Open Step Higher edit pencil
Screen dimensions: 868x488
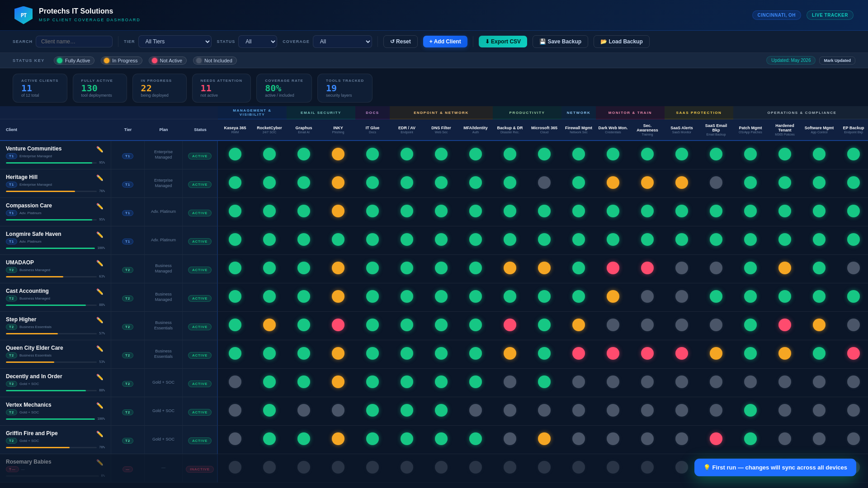pos(99,320)
